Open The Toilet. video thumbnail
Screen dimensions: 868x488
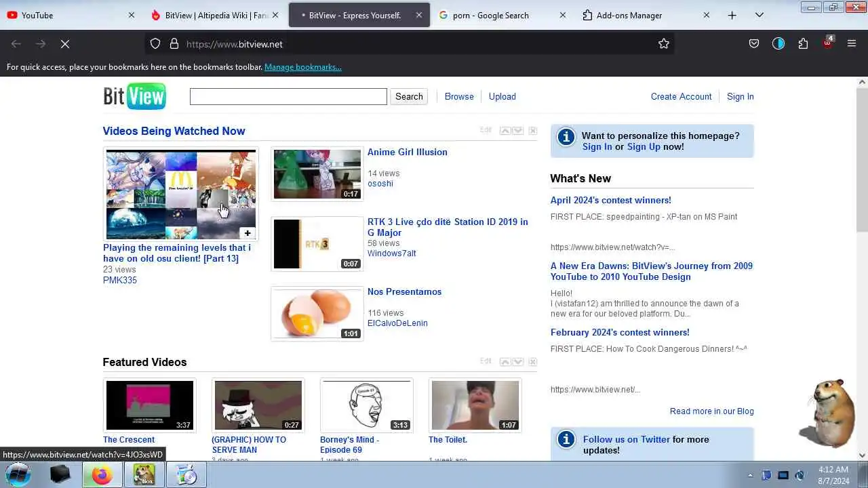[475, 405]
